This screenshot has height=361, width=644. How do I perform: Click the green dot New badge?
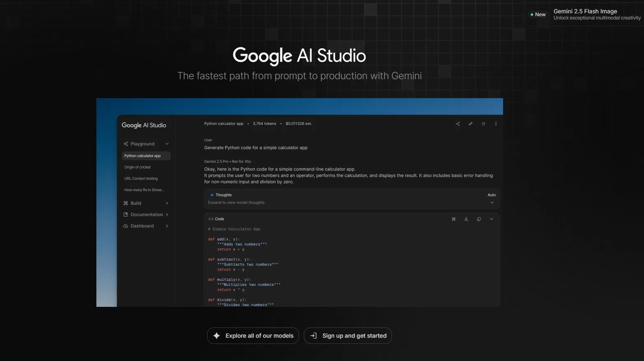click(x=538, y=15)
